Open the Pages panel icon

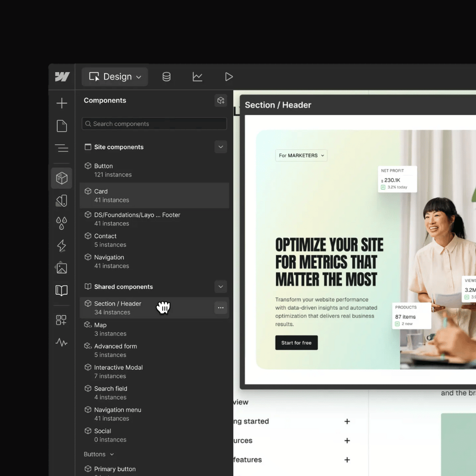coord(62,126)
